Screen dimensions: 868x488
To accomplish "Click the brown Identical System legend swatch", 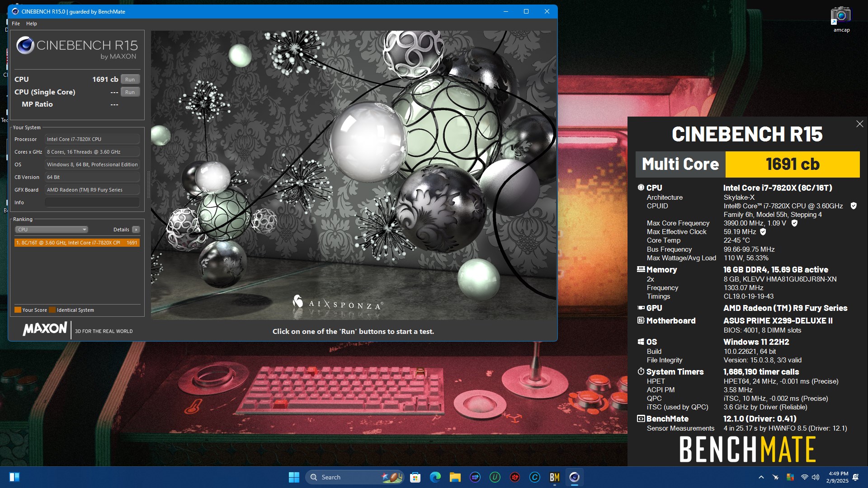I will coord(52,310).
